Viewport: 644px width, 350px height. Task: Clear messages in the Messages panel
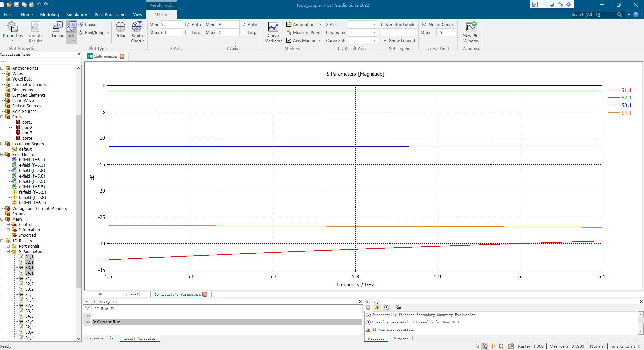pos(398,307)
